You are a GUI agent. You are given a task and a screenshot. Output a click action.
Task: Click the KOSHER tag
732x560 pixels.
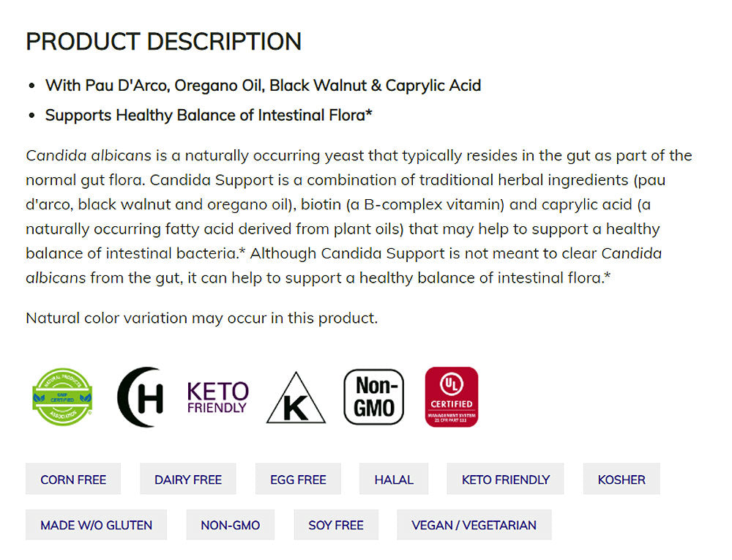pos(621,479)
